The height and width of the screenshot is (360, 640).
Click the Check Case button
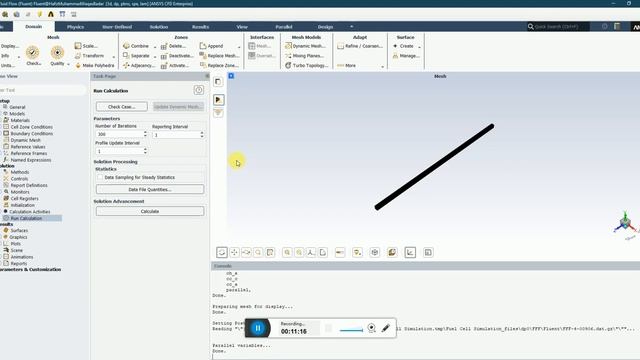[122, 107]
